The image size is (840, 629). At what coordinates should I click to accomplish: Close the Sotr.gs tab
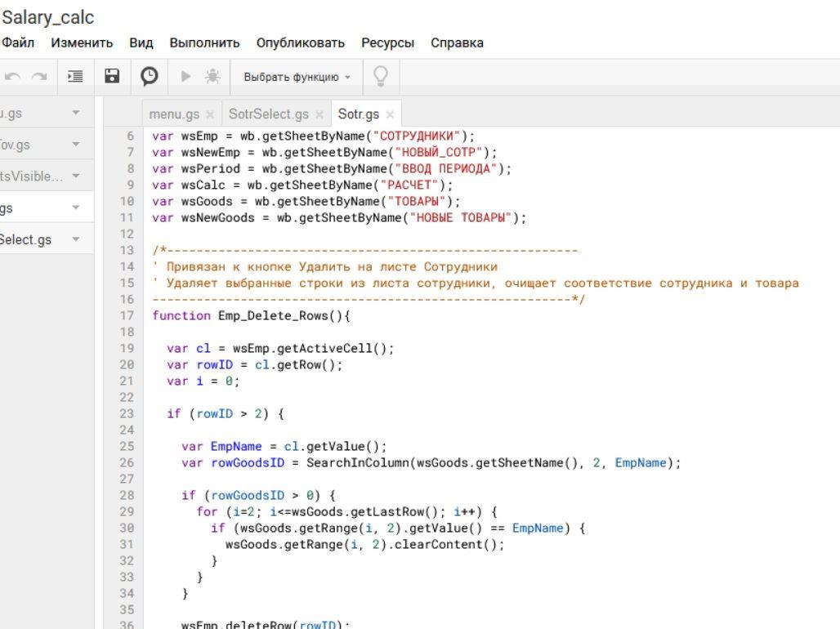(x=390, y=114)
